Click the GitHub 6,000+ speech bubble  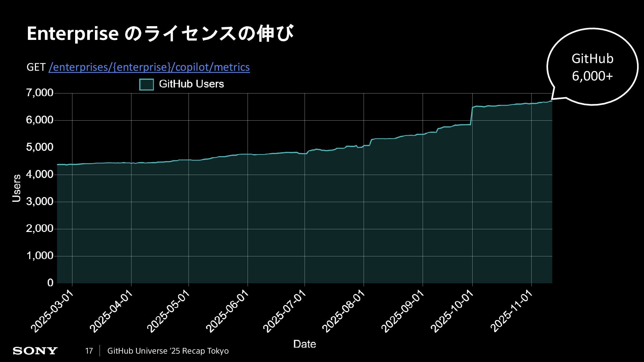point(592,67)
